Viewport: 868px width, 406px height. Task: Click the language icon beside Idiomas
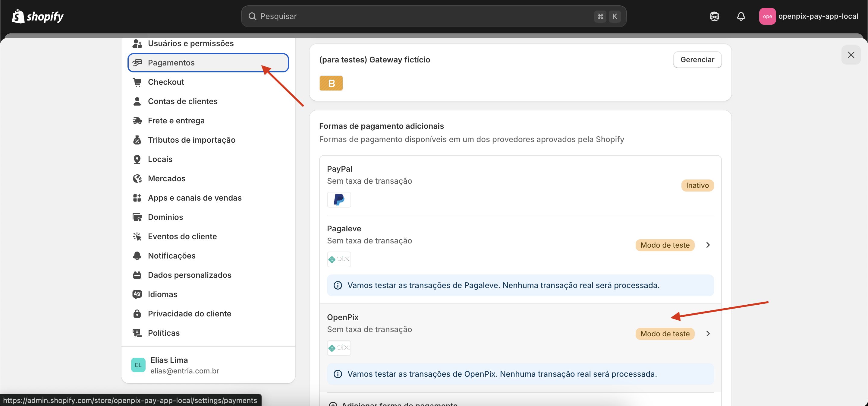tap(137, 294)
